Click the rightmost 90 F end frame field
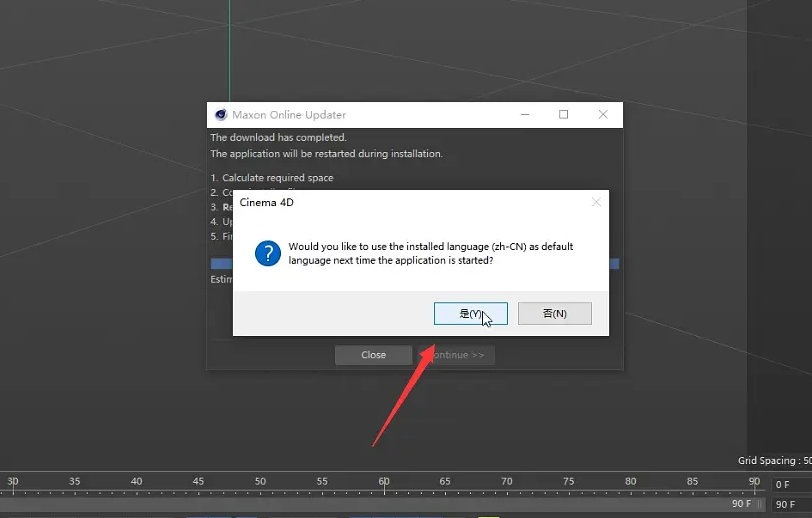Screen dimensions: 812x518 point(790,505)
